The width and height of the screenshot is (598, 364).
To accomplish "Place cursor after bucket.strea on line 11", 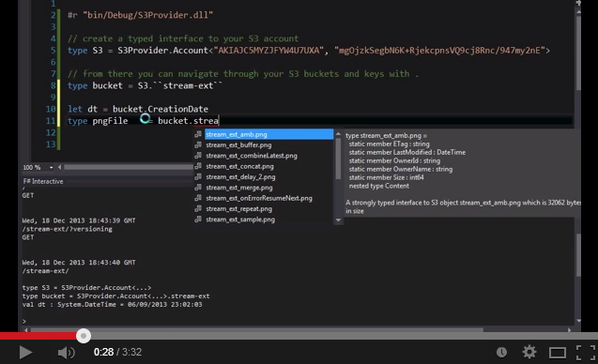I will click(219, 121).
